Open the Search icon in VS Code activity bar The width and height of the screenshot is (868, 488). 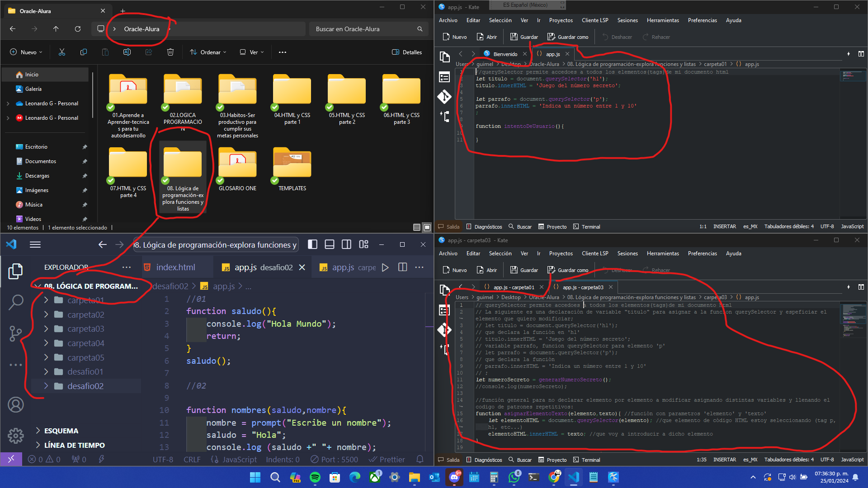[x=15, y=302]
